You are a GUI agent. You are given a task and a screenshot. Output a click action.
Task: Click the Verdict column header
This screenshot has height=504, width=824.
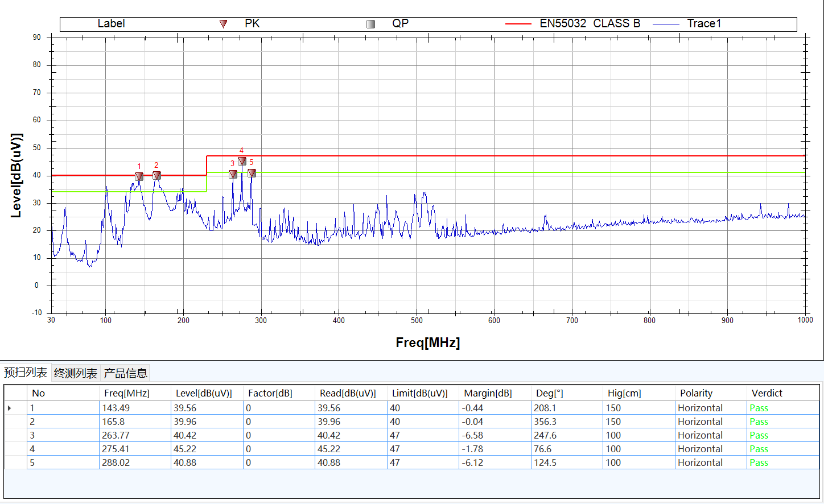tap(783, 393)
